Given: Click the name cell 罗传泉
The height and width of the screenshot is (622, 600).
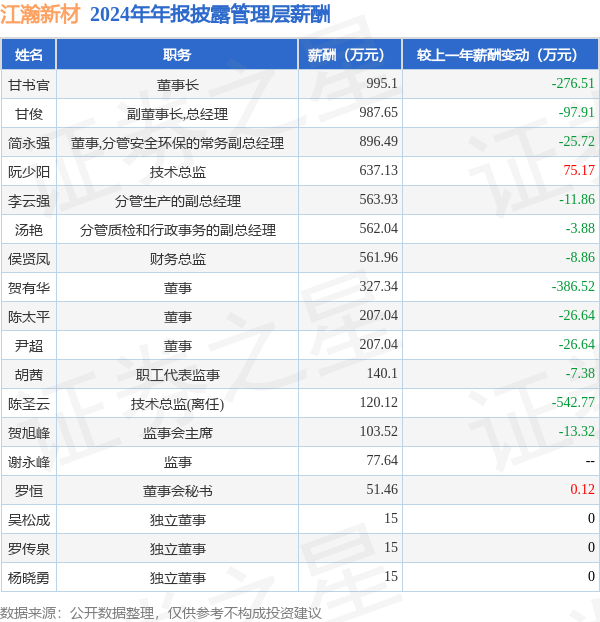Looking at the screenshot, I should [x=29, y=549].
